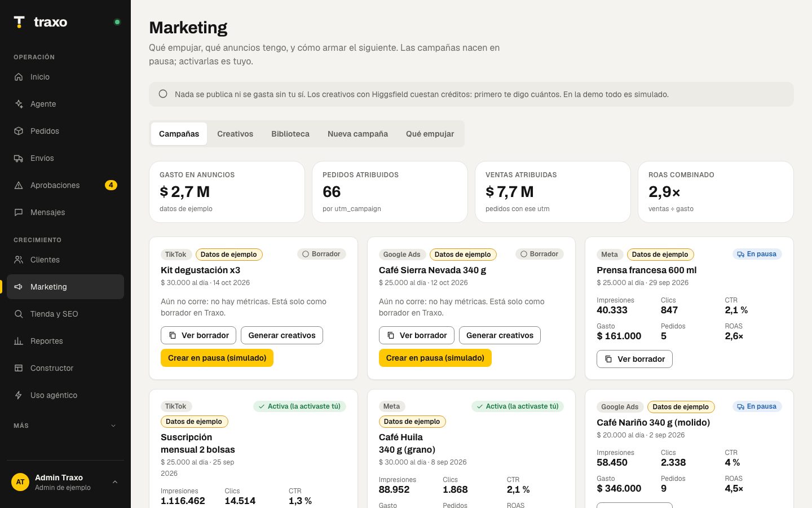Screen dimensions: 812x508
Task: Click the copy icon in Prensa francesa's Ver borrador
Action: pos(608,359)
